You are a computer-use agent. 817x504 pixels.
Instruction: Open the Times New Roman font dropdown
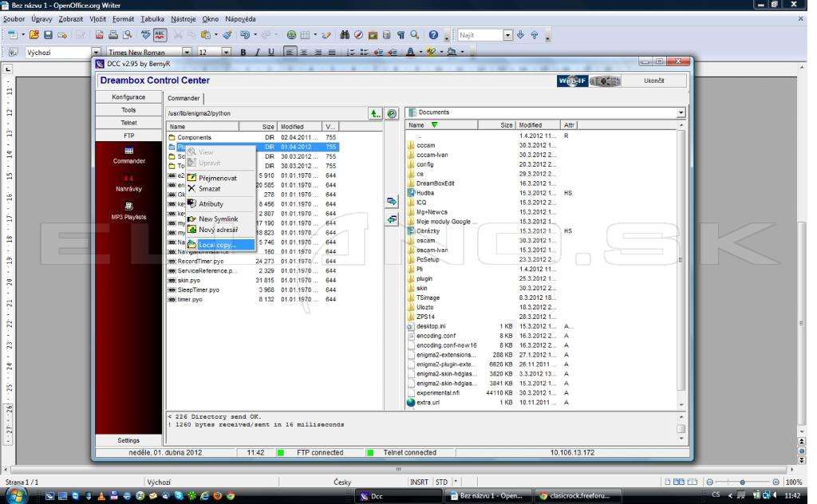pos(187,52)
